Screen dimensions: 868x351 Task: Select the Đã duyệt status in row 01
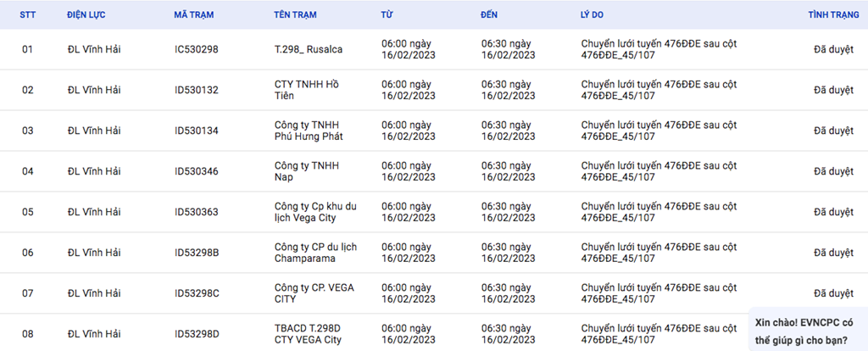[x=833, y=49]
